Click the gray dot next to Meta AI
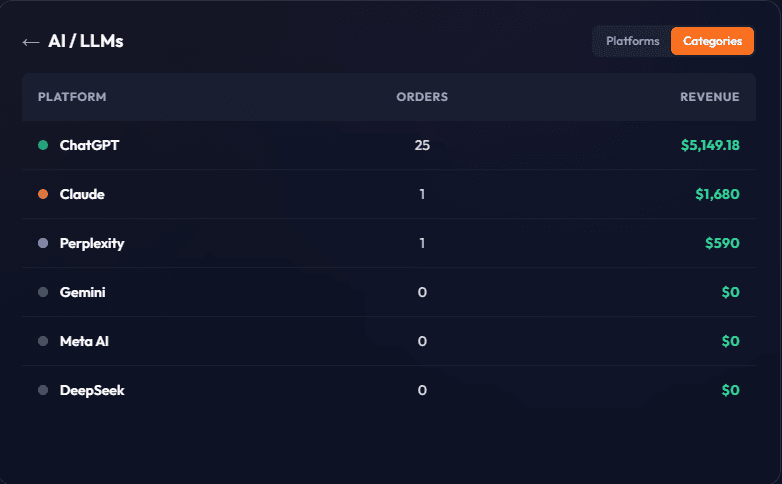 [43, 341]
